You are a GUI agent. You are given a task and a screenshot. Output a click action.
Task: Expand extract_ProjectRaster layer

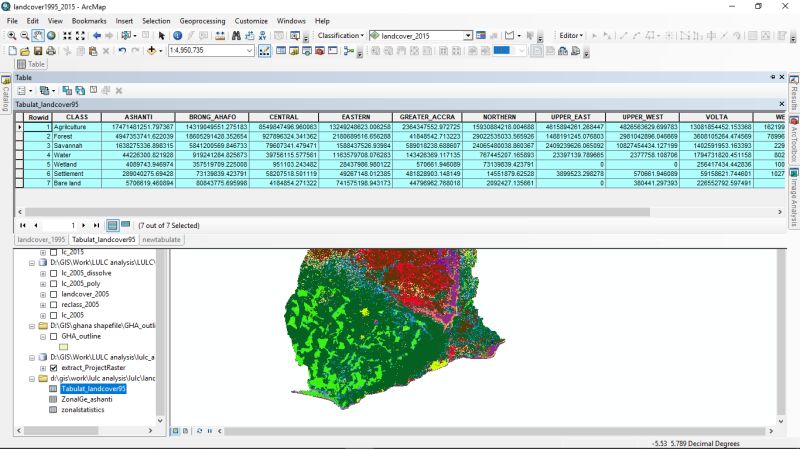click(43, 368)
